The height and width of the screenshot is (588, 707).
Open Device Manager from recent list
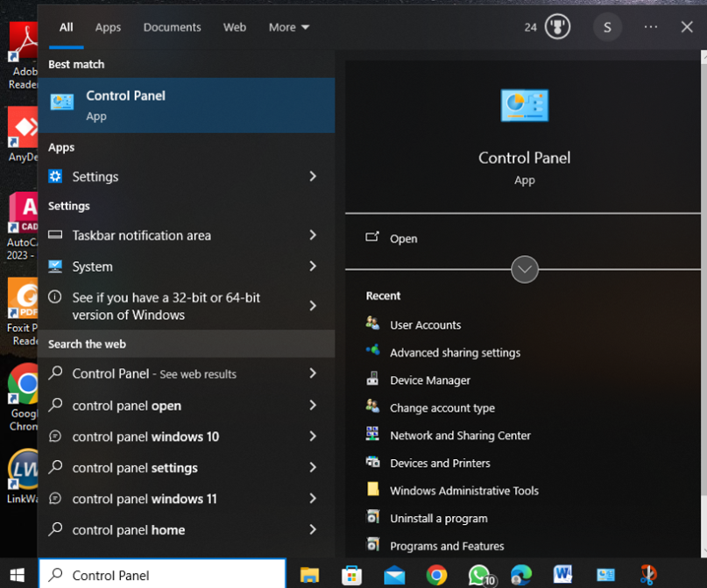(x=429, y=380)
